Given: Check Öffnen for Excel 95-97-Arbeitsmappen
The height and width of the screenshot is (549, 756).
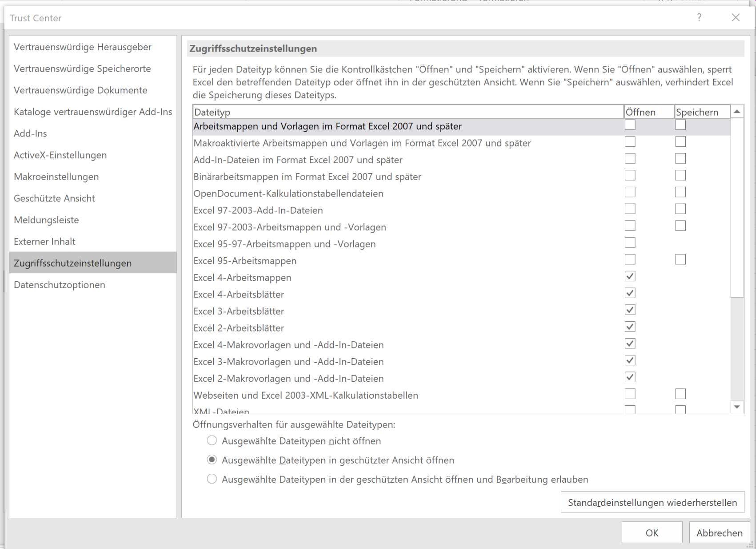Looking at the screenshot, I should 630,242.
